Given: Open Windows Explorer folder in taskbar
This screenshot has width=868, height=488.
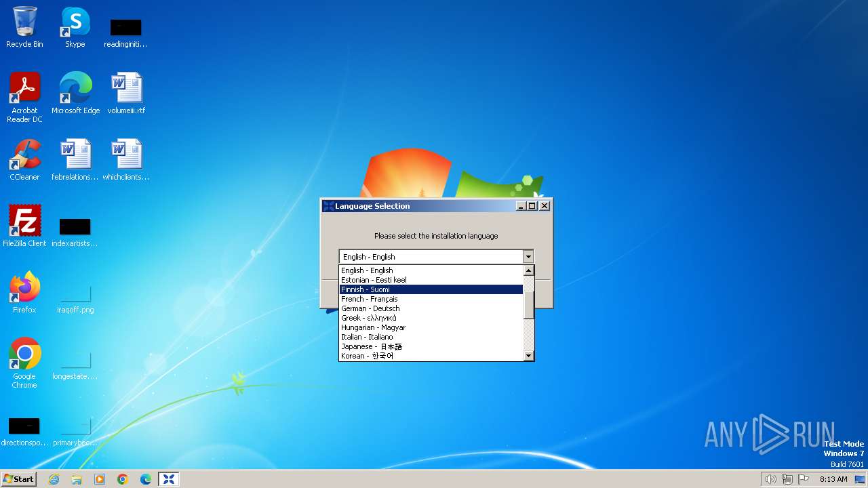Looking at the screenshot, I should click(77, 479).
